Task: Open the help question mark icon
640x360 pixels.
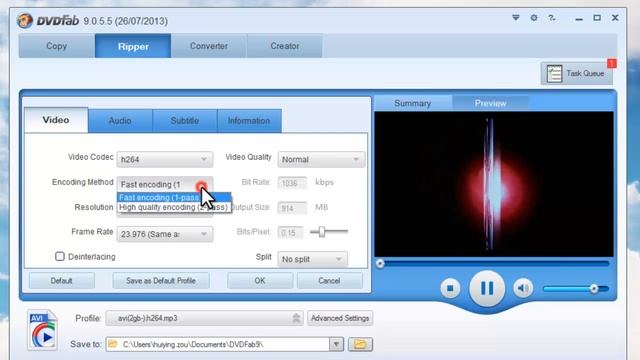Action: tap(551, 18)
